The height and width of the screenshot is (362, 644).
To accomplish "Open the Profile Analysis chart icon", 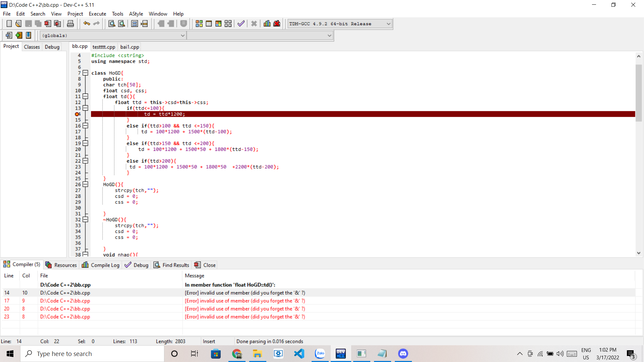I will 267,23.
